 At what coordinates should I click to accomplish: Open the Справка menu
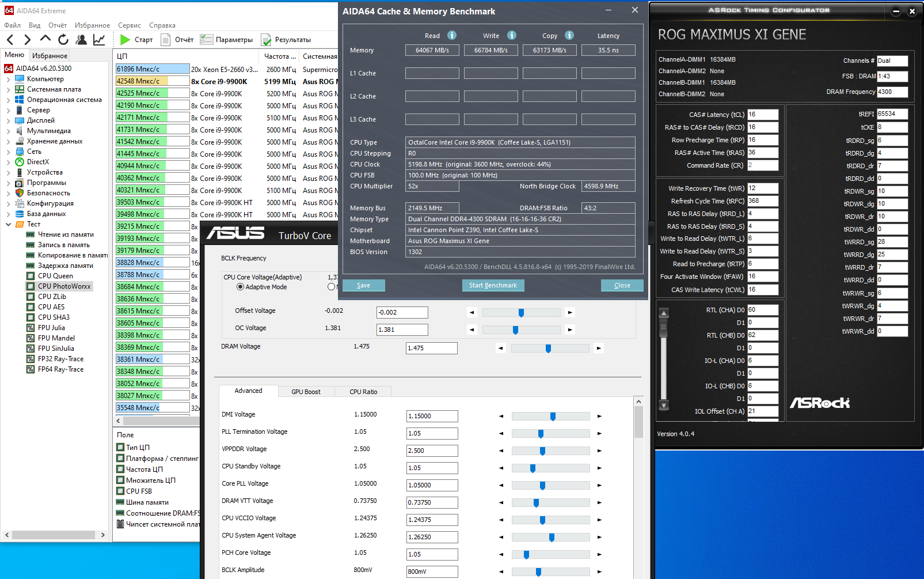pyautogui.click(x=162, y=25)
